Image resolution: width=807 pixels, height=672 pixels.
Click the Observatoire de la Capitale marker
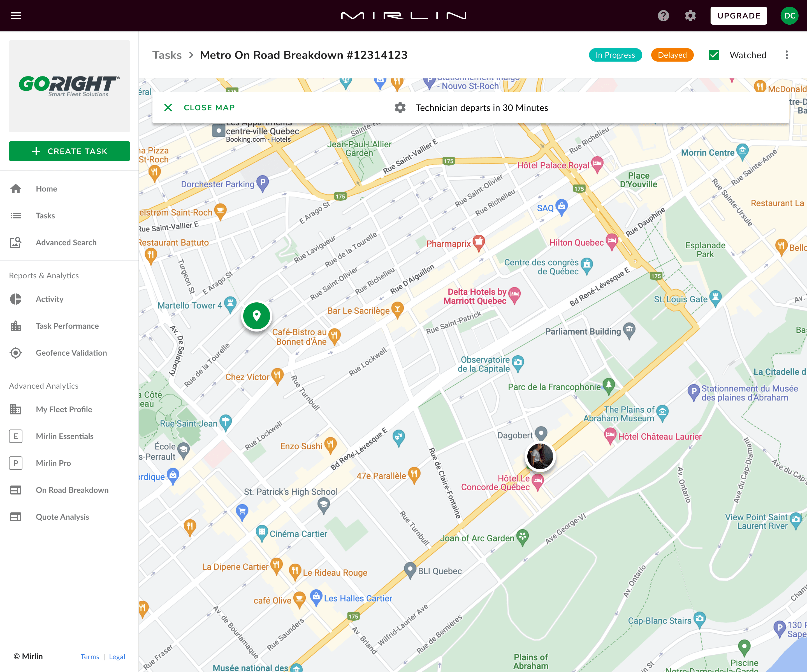518,363
